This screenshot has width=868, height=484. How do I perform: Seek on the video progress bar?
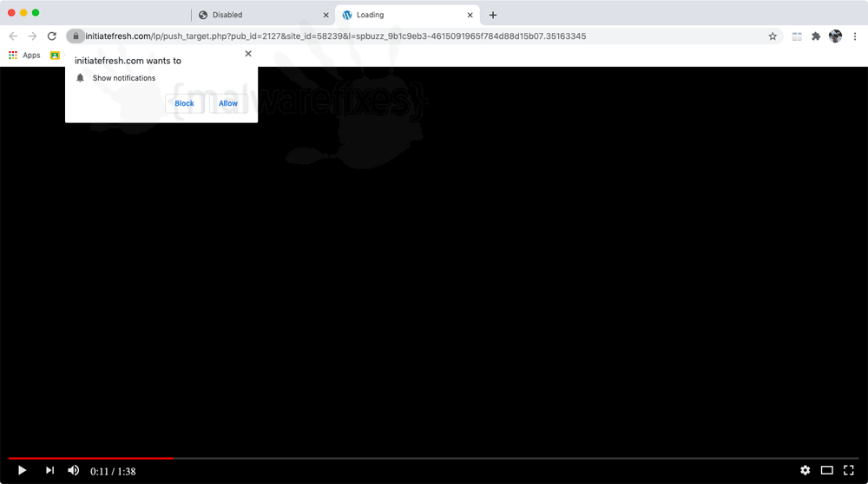pyautogui.click(x=434, y=458)
